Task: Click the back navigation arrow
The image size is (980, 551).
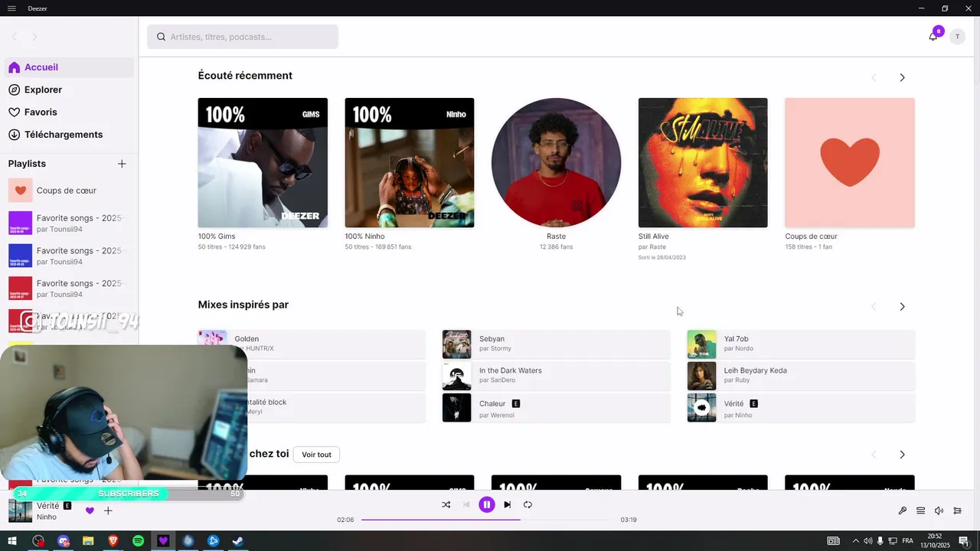Action: click(15, 37)
